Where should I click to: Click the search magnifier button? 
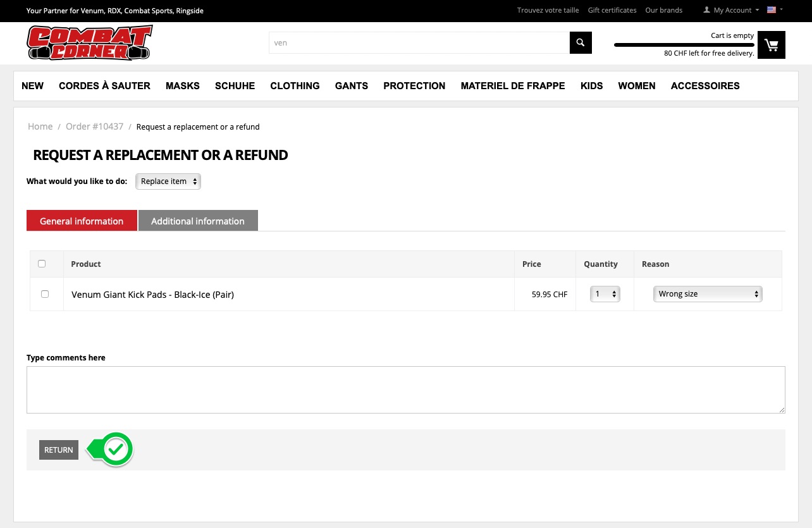point(581,43)
